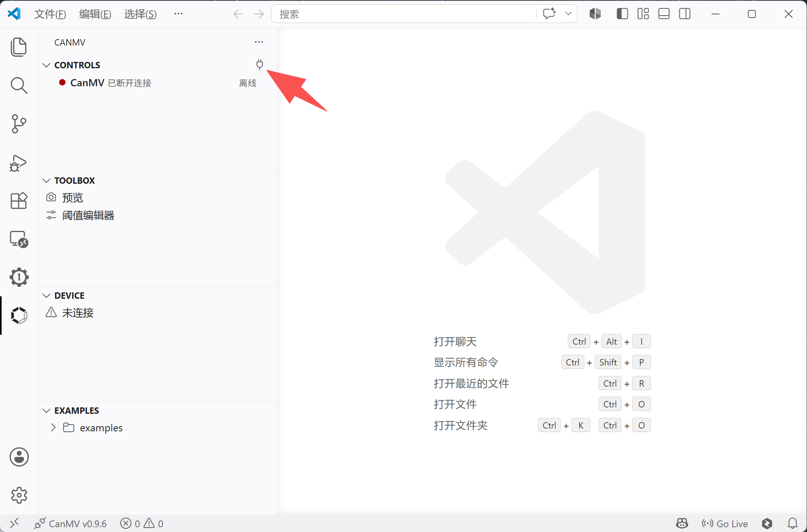This screenshot has height=532, width=807.
Task: Click the warning icon beside 未连接
Action: pyautogui.click(x=51, y=312)
